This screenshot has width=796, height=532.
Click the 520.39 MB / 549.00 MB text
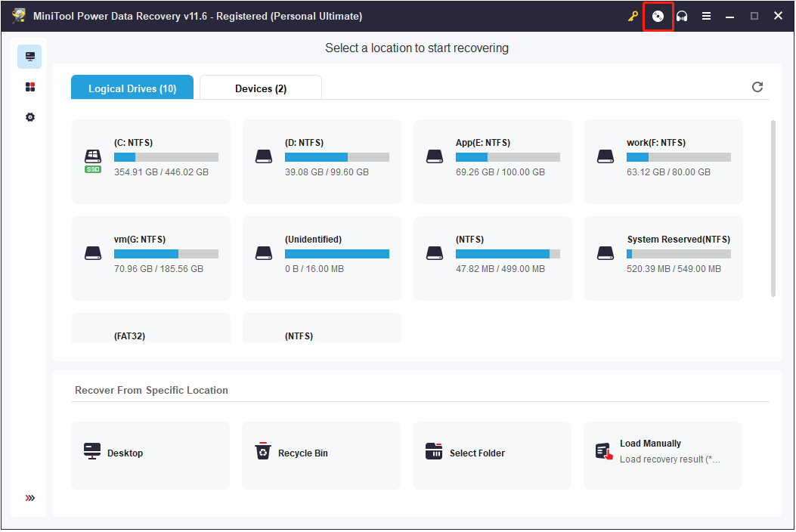coord(674,268)
